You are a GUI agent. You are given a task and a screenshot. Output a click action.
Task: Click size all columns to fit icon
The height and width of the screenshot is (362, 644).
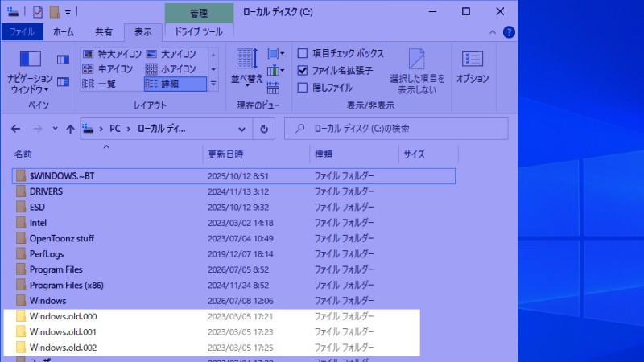pyautogui.click(x=273, y=88)
